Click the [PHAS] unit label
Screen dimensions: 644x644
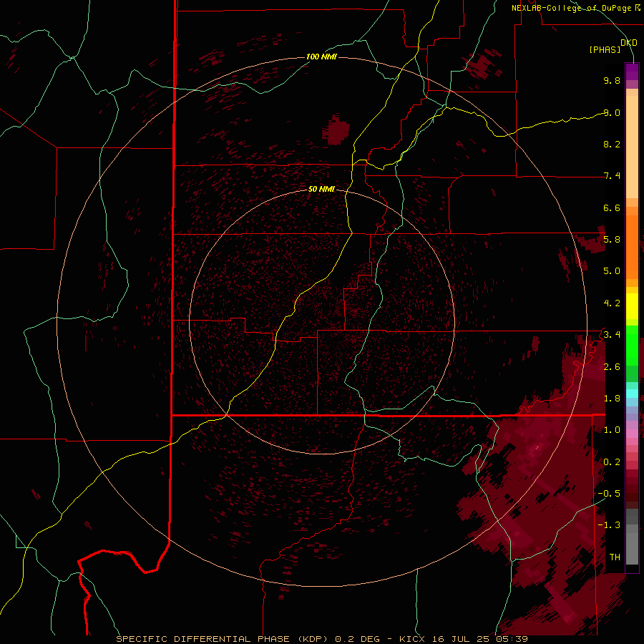pyautogui.click(x=605, y=50)
